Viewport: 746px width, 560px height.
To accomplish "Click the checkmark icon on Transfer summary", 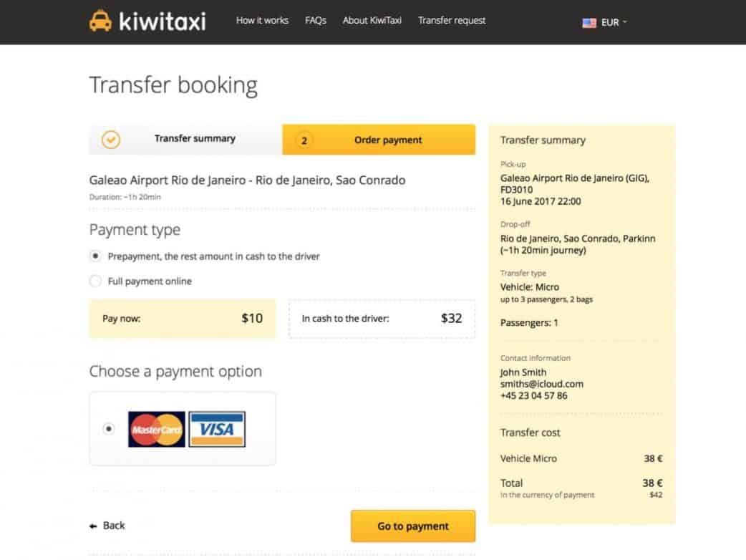I will (x=111, y=140).
